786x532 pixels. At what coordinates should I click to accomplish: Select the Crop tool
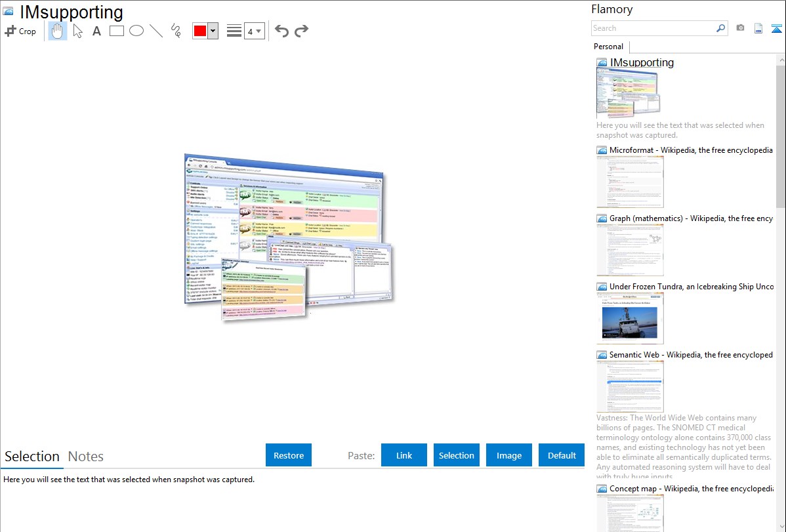tap(20, 31)
